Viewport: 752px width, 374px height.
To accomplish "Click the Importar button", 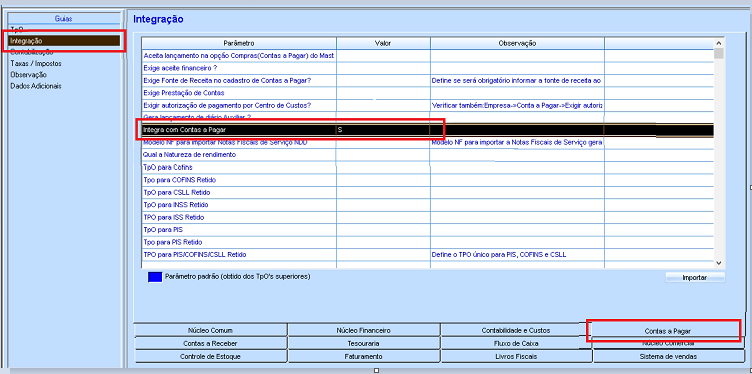I will tap(695, 278).
